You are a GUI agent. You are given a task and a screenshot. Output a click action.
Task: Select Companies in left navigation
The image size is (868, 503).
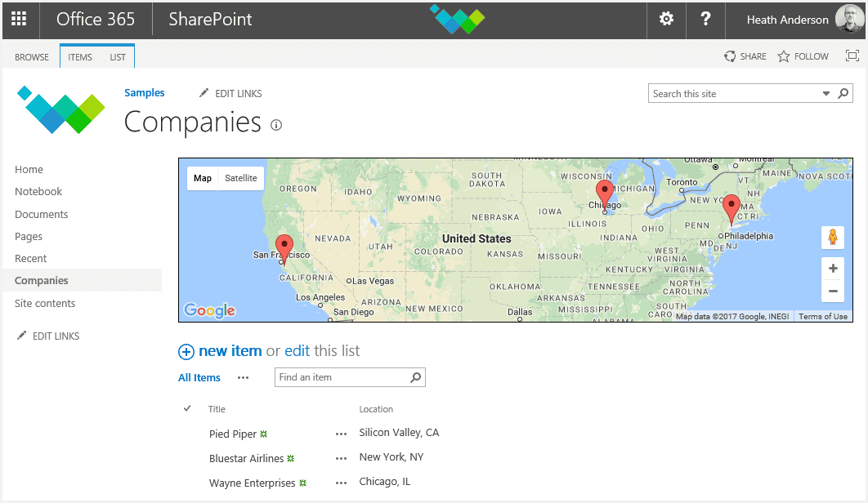point(82,281)
